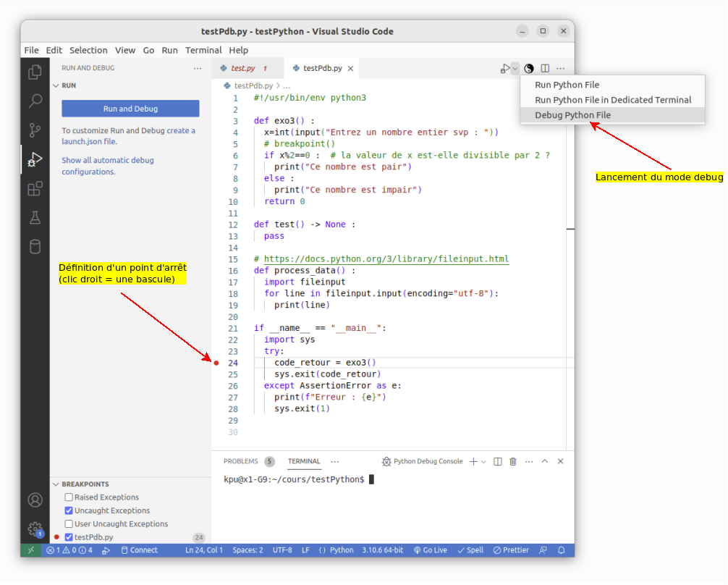Screen dimensions: 728x585
Task: Expand breadcrumb ellipsis after testPdb.py
Action: (287, 86)
